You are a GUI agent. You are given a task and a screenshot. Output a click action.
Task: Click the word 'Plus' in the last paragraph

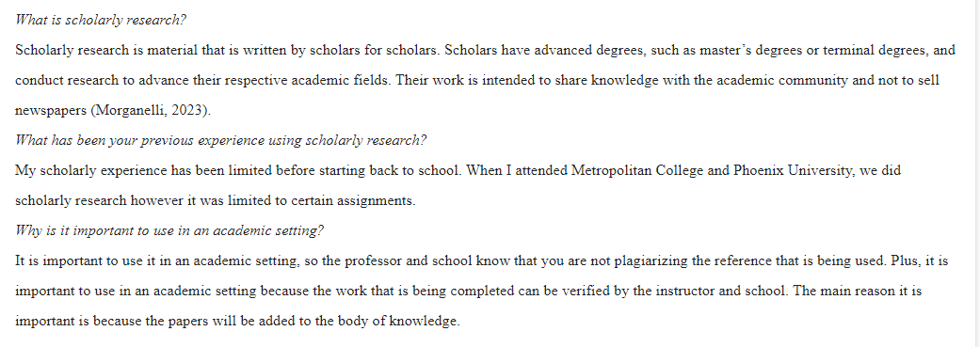[902, 260]
